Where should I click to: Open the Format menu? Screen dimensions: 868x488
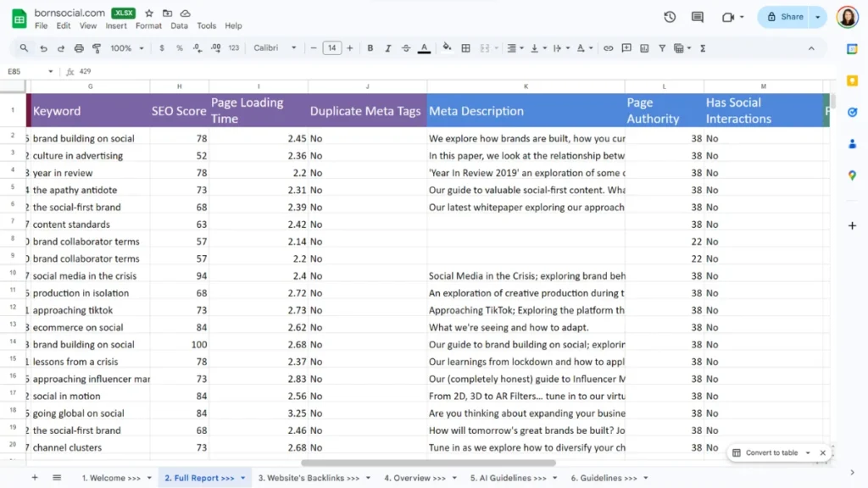click(148, 26)
